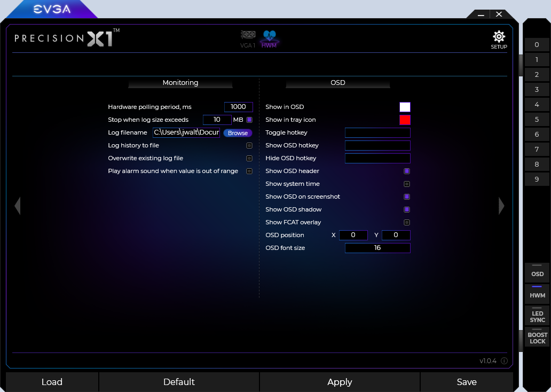Toggle Show OSD header checkbox
Viewport: 551px width, 392px height.
[407, 171]
